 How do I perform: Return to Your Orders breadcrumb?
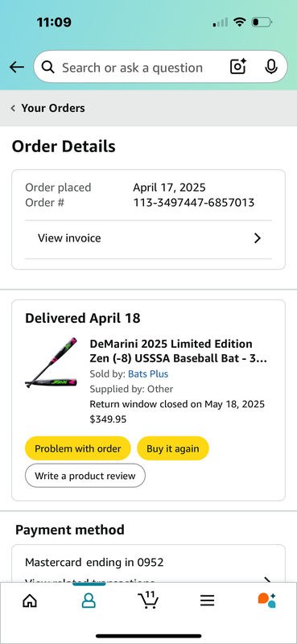48,108
